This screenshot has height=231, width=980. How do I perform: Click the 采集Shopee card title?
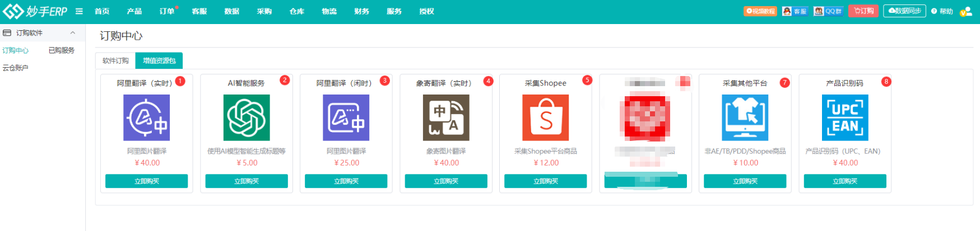(546, 83)
